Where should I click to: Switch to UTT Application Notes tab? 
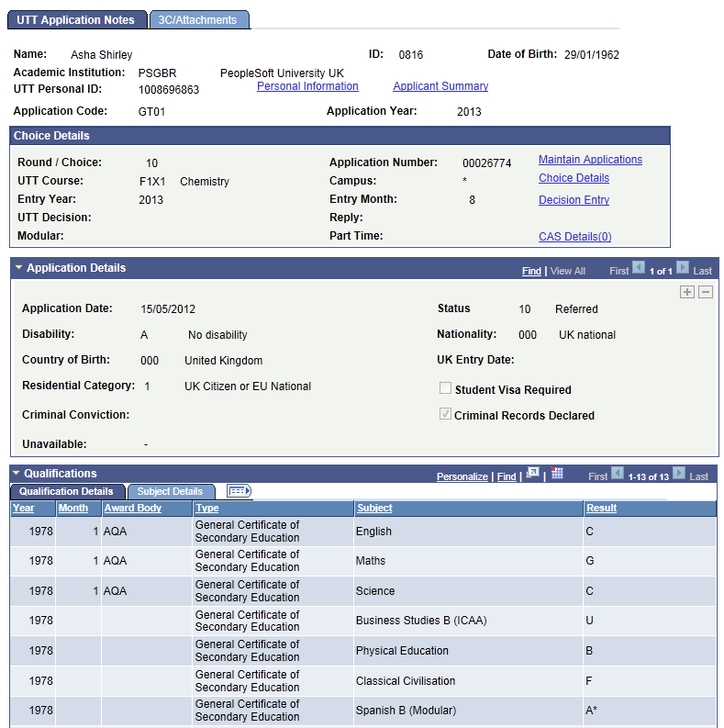pos(77,20)
